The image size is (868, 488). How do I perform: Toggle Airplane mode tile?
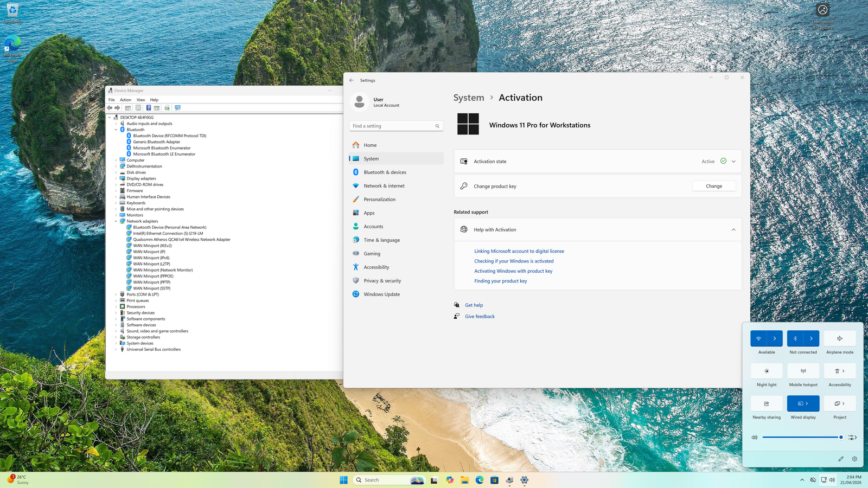click(840, 338)
